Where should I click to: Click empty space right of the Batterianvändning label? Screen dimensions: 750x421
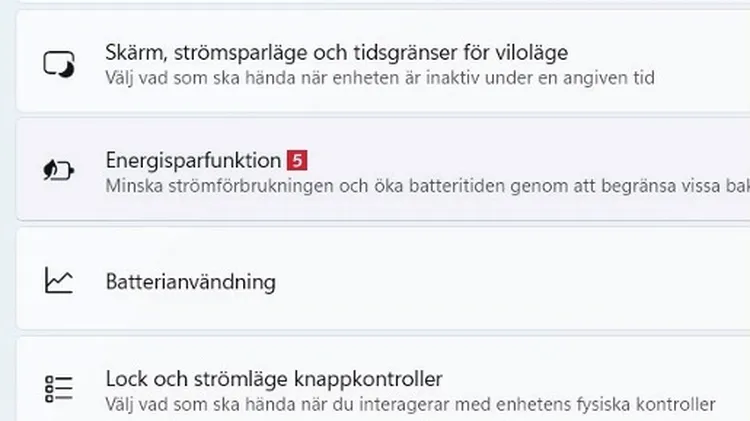point(500,282)
